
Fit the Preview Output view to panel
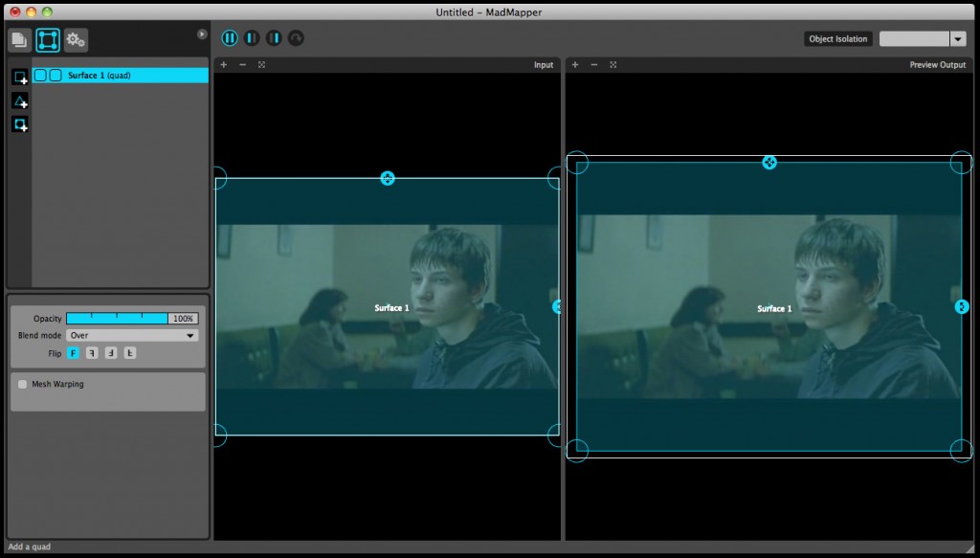[x=613, y=64]
